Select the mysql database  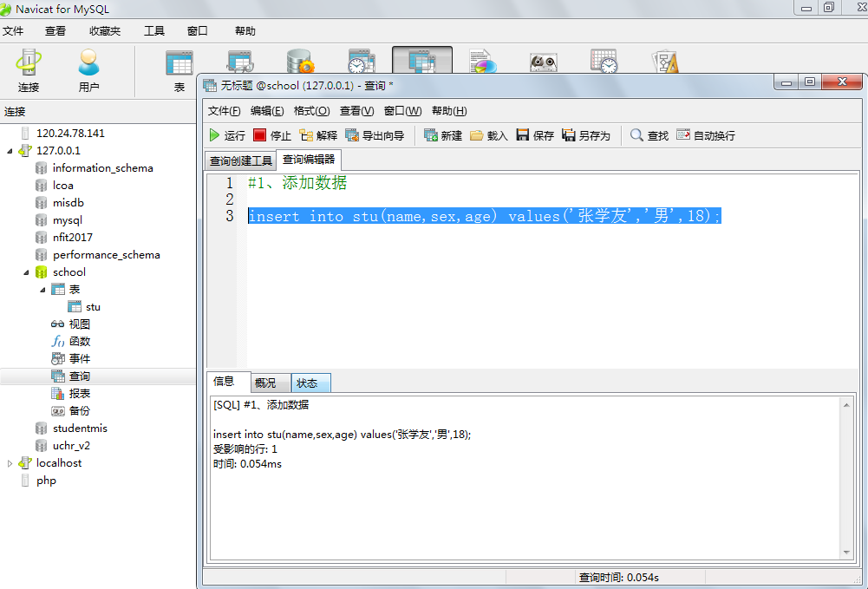[x=67, y=219]
